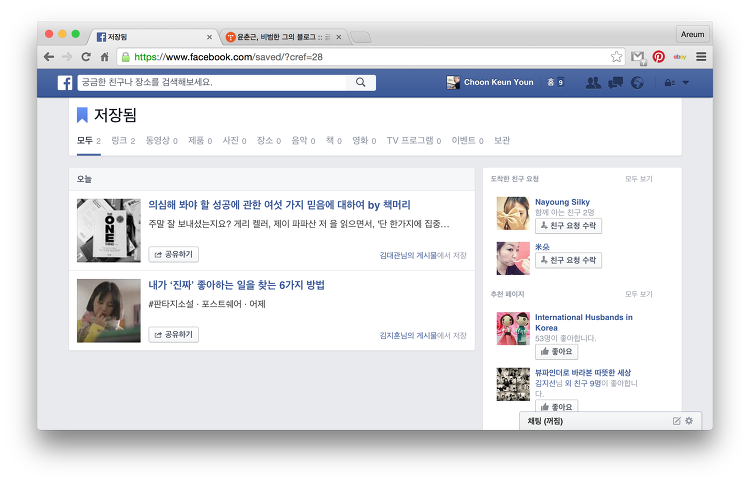The image size is (750, 483).
Task: Close the 윤춘근 blog tab
Action: [339, 37]
